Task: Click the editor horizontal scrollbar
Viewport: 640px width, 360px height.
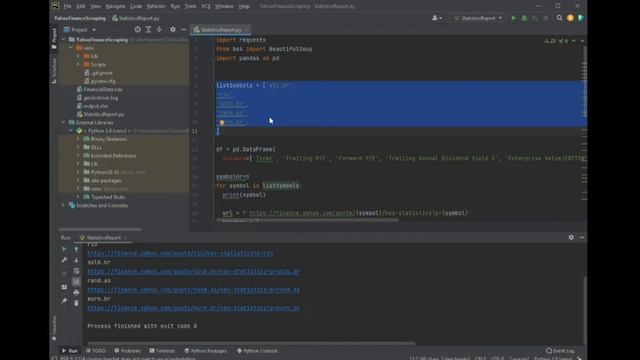Action: [x=306, y=220]
